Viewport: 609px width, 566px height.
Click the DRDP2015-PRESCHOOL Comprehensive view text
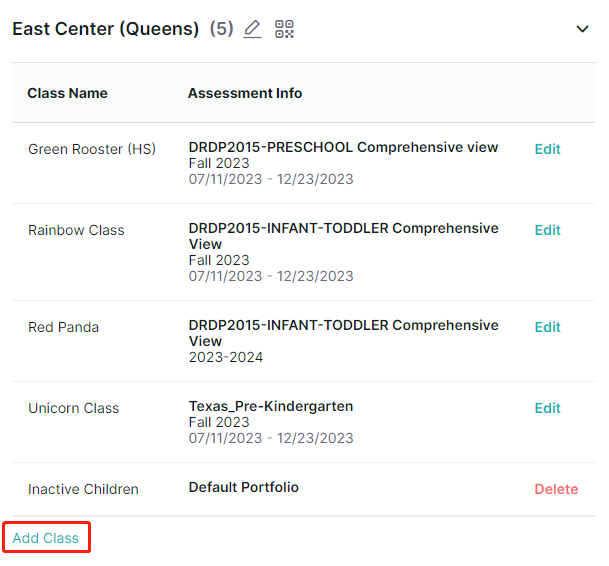(x=343, y=147)
